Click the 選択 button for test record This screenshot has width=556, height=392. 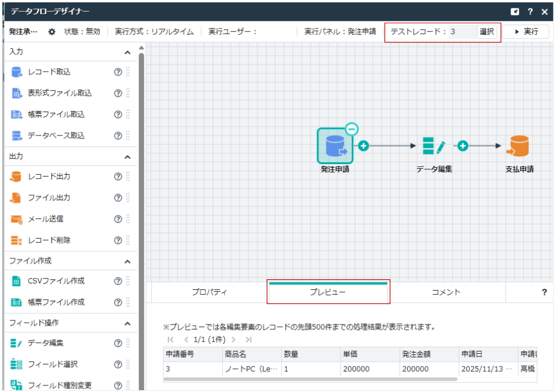coord(487,32)
